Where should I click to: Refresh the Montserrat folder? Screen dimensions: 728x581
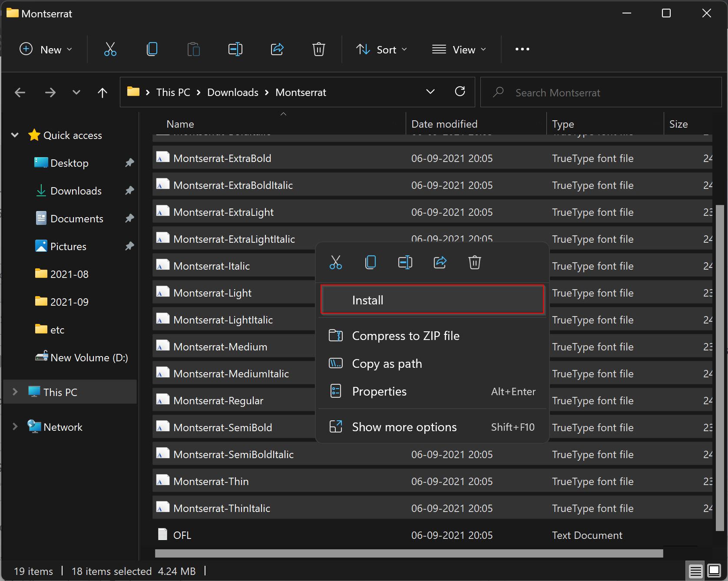point(460,92)
